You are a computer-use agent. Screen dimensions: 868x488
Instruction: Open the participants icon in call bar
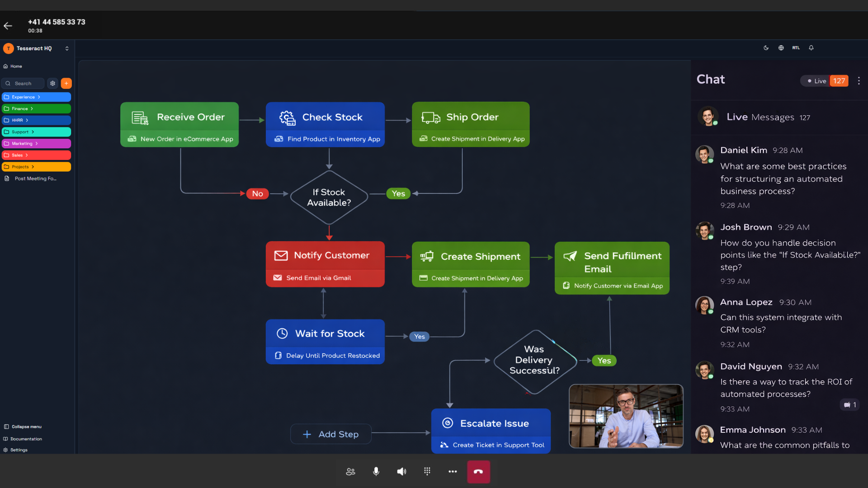click(350, 472)
